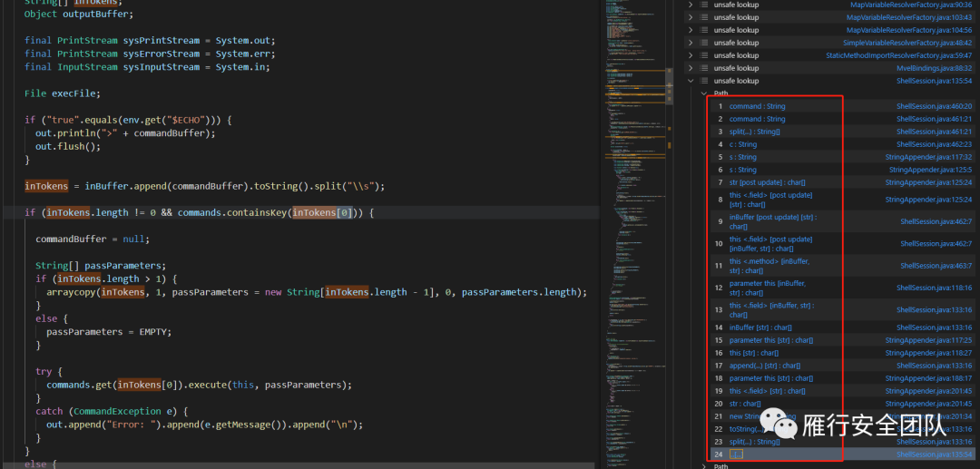Click 'String[] passParameters;' line in editor
The image size is (980, 469).
(x=101, y=265)
